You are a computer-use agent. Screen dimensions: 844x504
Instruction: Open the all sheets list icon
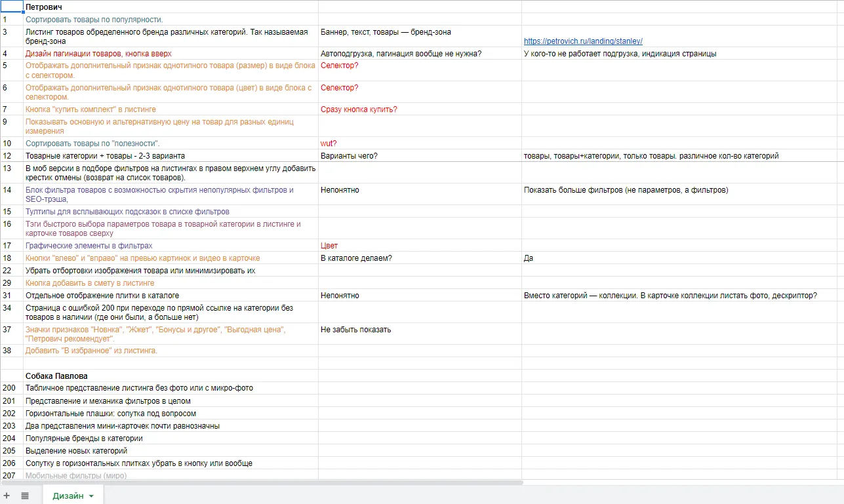pos(25,495)
